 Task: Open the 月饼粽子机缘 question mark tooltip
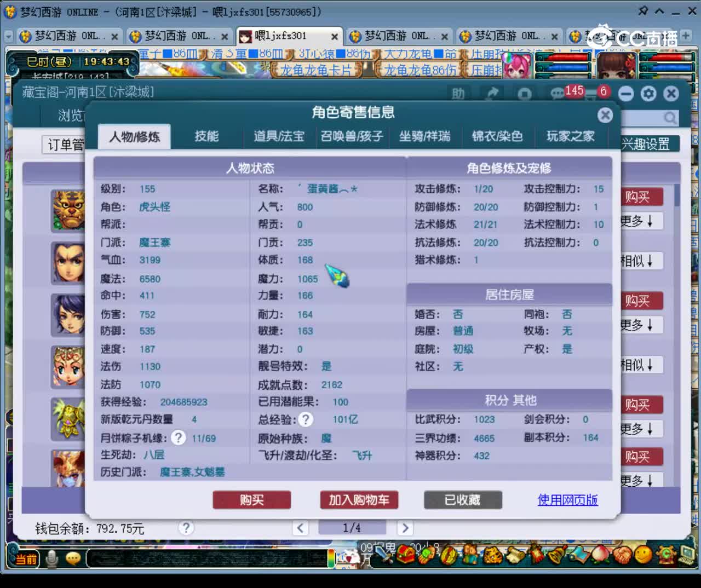click(x=178, y=437)
